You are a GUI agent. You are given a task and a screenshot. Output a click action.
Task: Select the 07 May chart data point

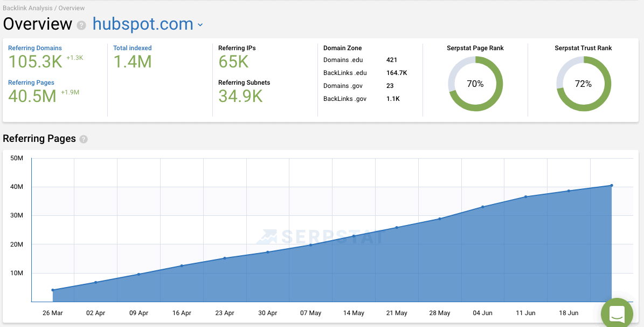[x=310, y=245]
